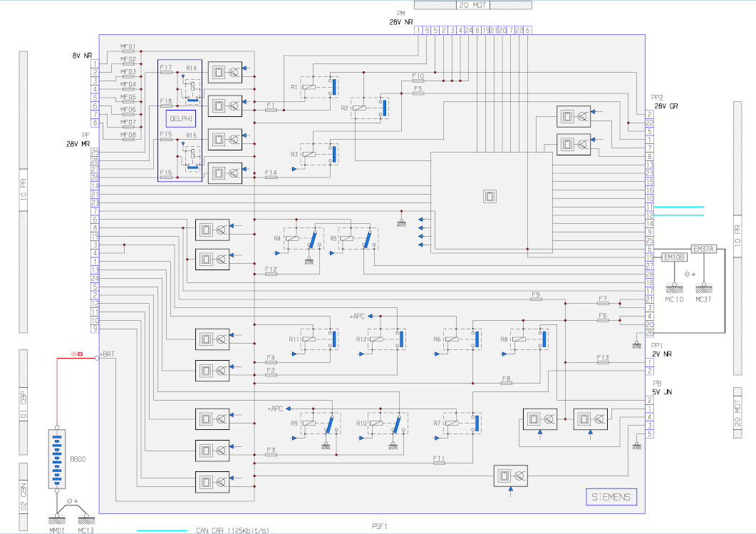Click the '02 CBN' sidebar label

coord(23,496)
